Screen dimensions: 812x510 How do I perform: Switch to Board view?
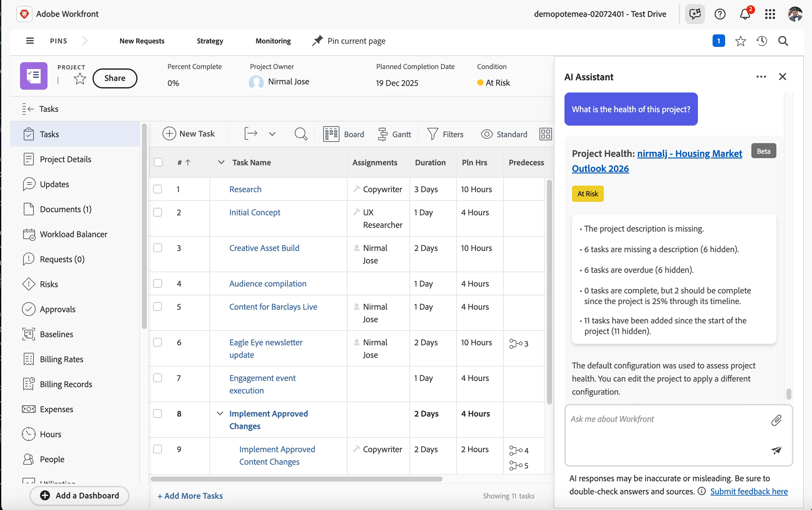point(343,134)
